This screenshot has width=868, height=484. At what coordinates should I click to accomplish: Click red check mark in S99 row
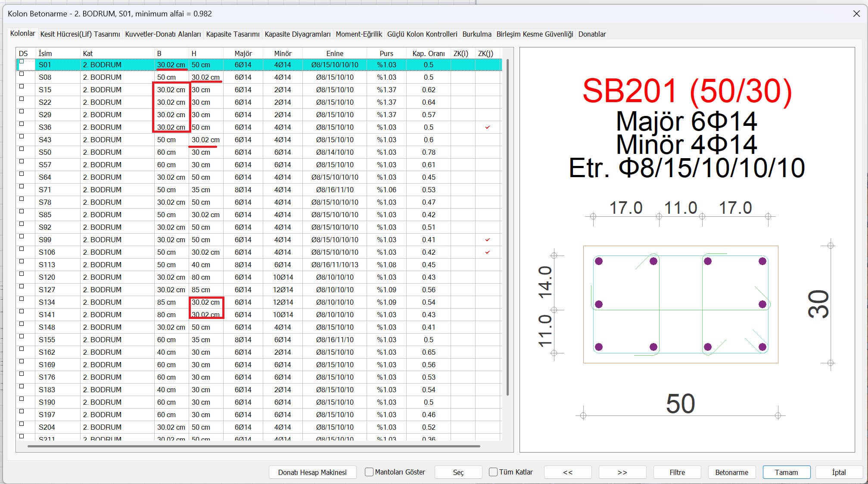click(x=488, y=240)
